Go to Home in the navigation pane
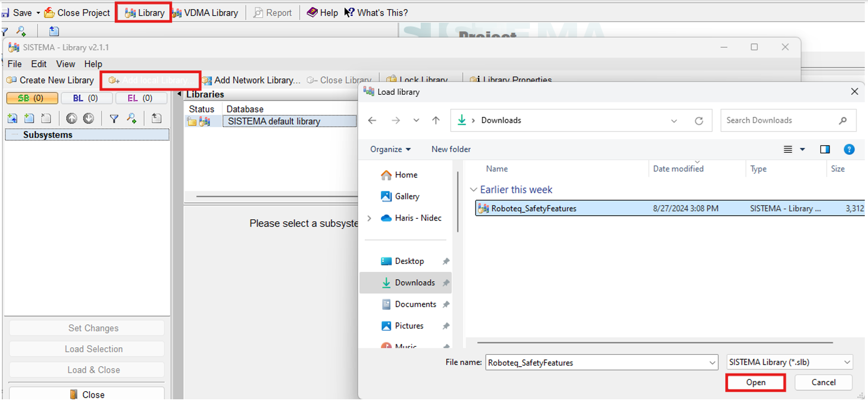The image size is (868, 402). coord(400,175)
